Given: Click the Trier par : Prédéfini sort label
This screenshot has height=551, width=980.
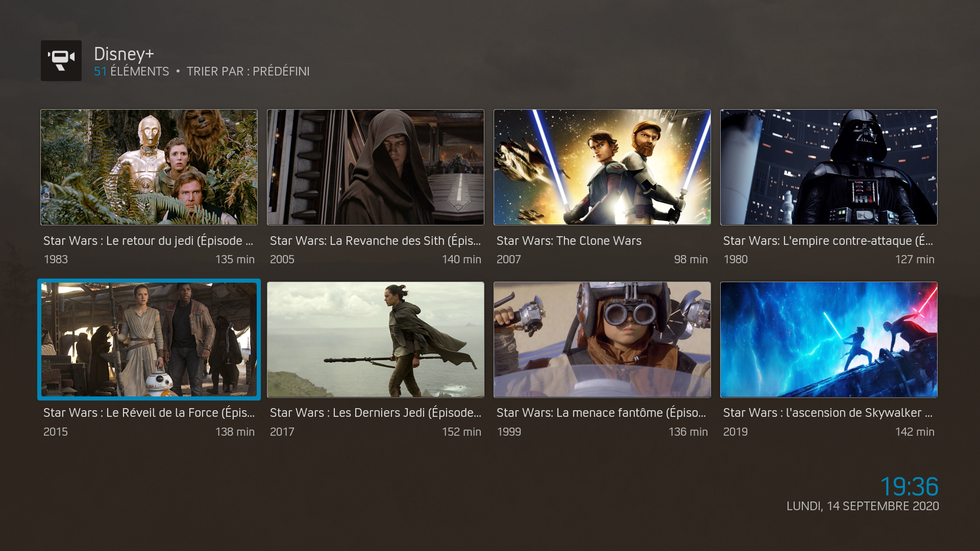Looking at the screenshot, I should pos(248,71).
